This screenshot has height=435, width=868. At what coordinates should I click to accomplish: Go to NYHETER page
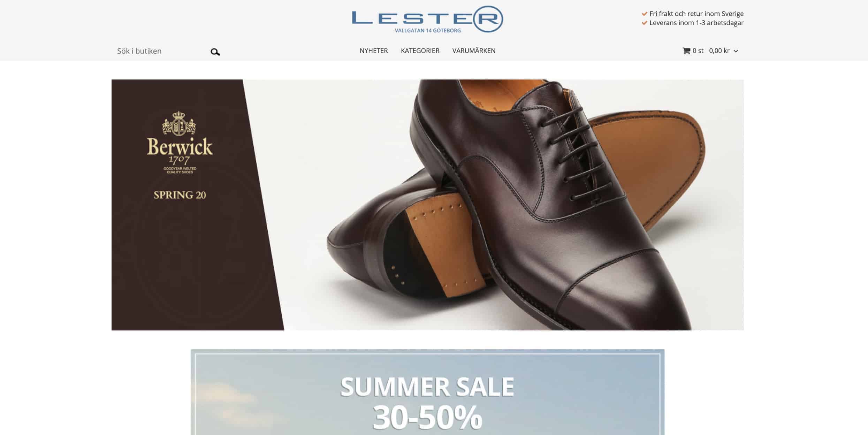[x=374, y=51]
